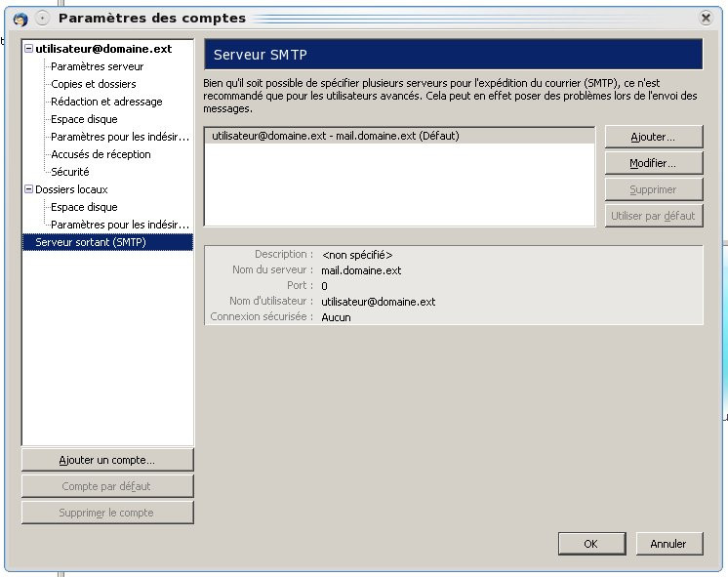Select Sécurité in the account tree

(69, 172)
